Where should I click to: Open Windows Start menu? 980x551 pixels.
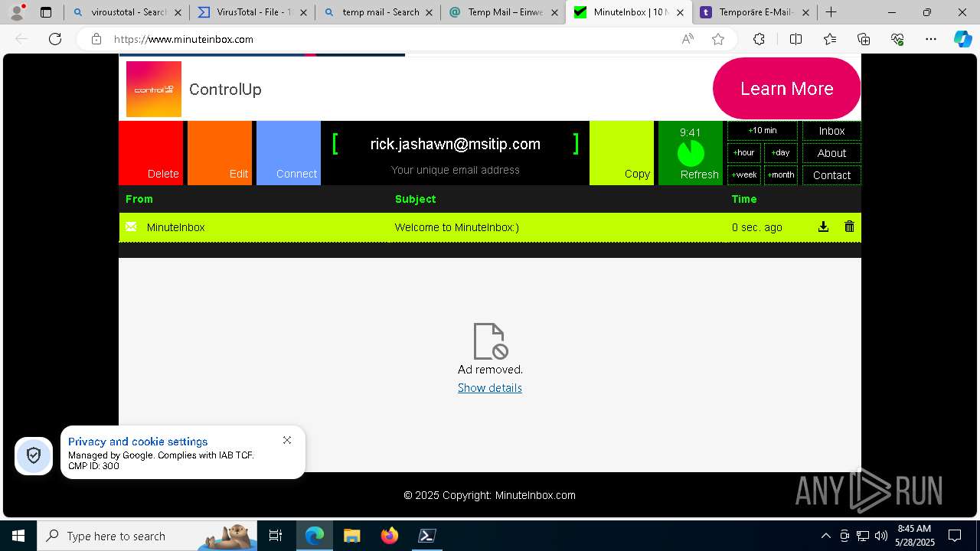click(18, 536)
